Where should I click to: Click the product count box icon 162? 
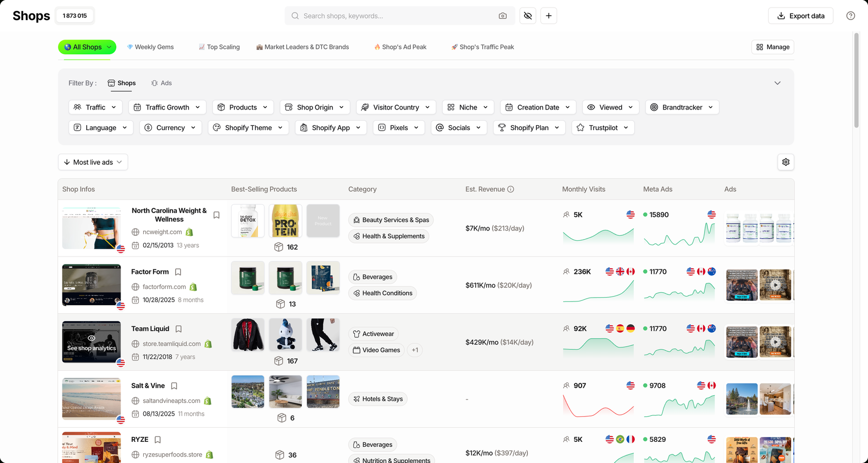coord(279,247)
